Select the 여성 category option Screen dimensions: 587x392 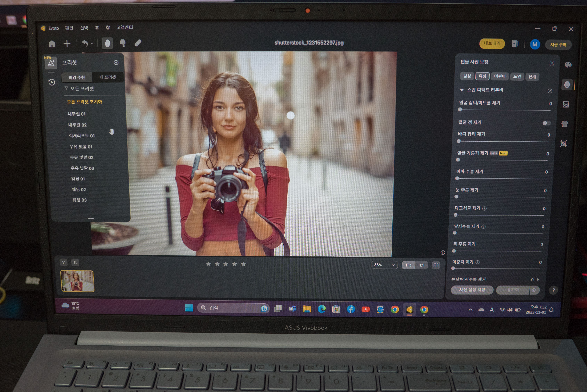click(482, 76)
